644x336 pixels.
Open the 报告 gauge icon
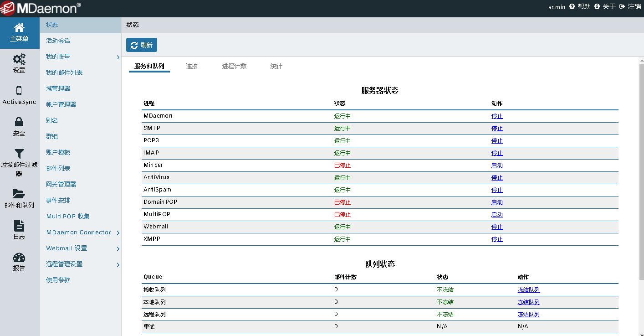pyautogui.click(x=19, y=258)
